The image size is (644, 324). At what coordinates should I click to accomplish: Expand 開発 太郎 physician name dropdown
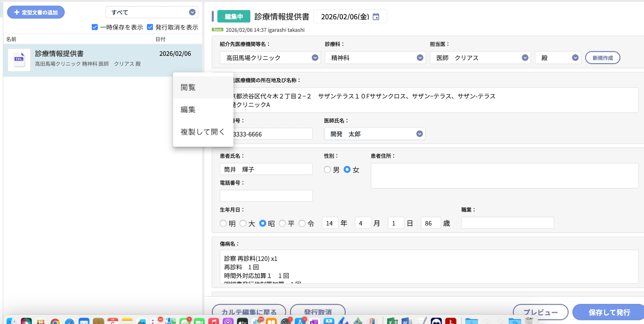tap(374, 134)
